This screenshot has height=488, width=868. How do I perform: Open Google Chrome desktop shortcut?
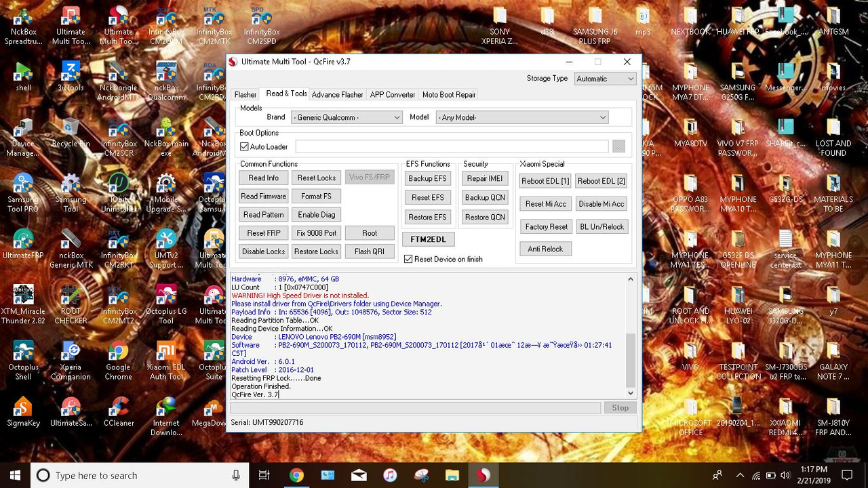(118, 360)
